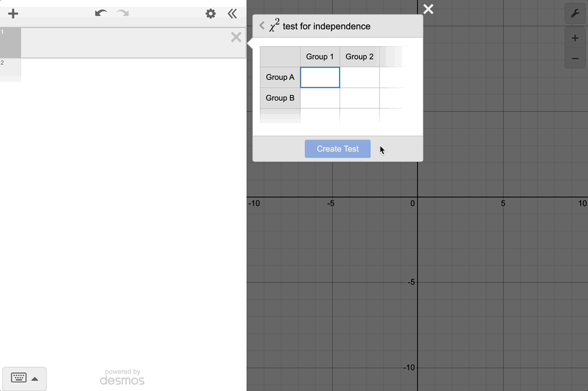This screenshot has width=588, height=391.
Task: Select the Group B, Group 2 cell
Action: click(x=360, y=98)
